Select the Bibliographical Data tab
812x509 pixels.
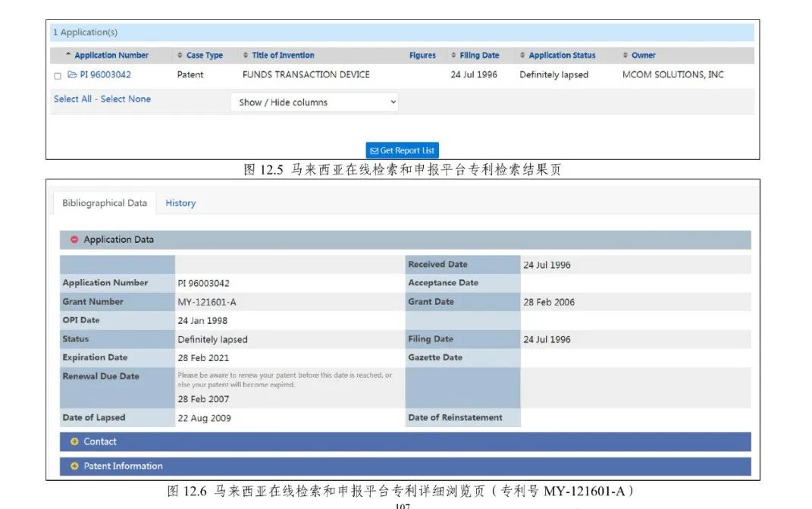point(105,203)
